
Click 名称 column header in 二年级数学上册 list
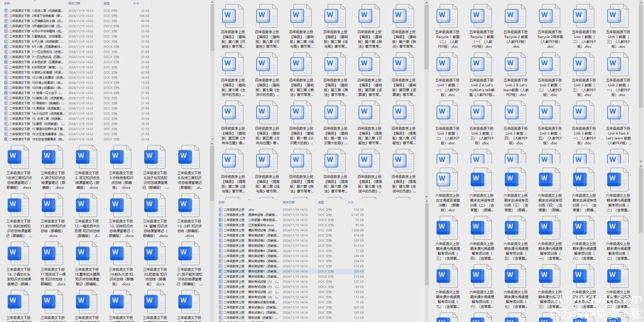(x=222, y=203)
